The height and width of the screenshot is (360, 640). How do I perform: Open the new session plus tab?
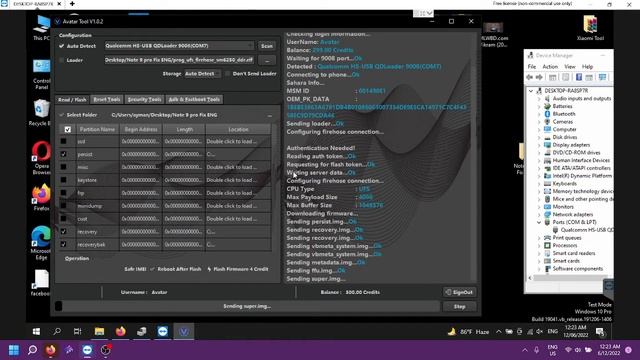pyautogui.click(x=72, y=4)
